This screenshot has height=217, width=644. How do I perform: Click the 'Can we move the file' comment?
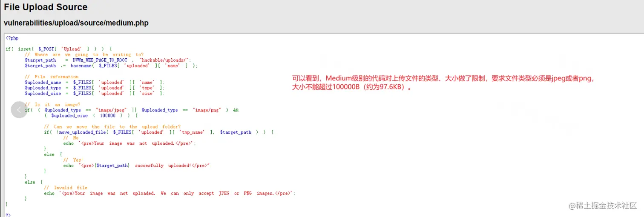coord(112,126)
